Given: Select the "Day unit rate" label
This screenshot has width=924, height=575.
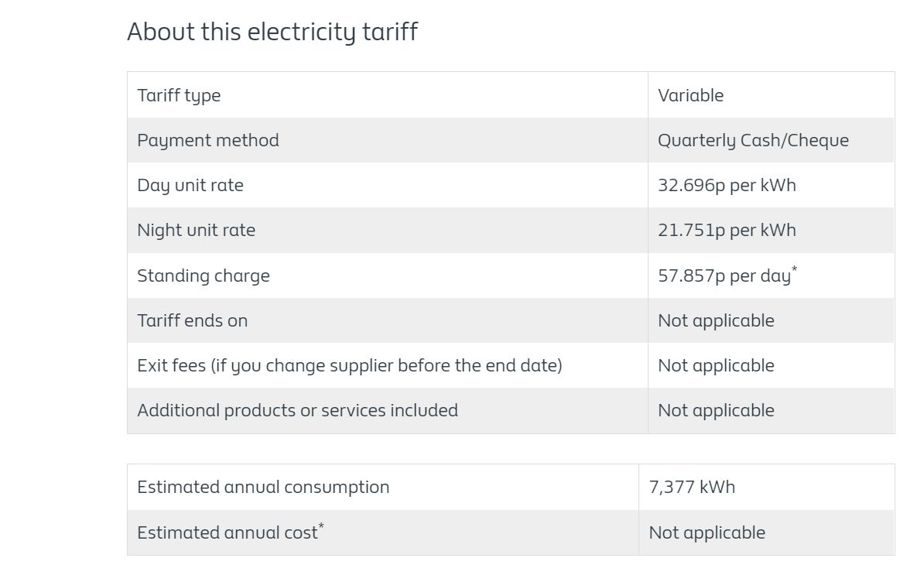Looking at the screenshot, I should tap(190, 185).
